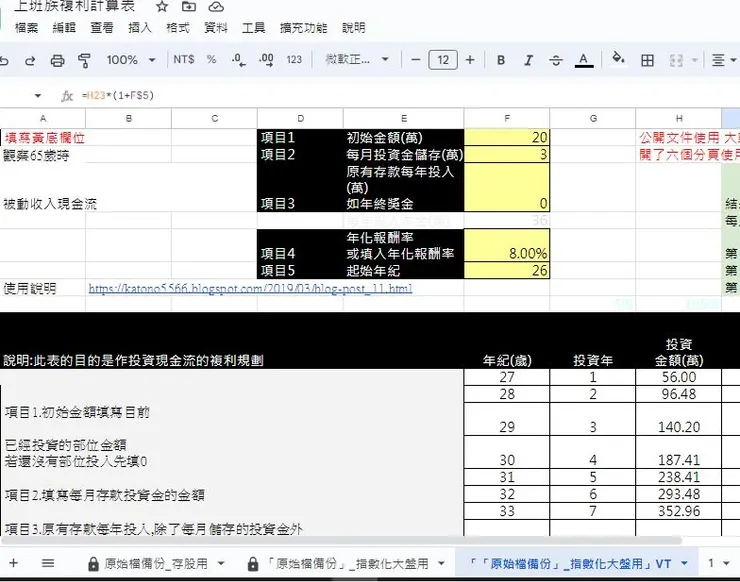Increase decimal places
740x582 pixels.
click(x=266, y=60)
